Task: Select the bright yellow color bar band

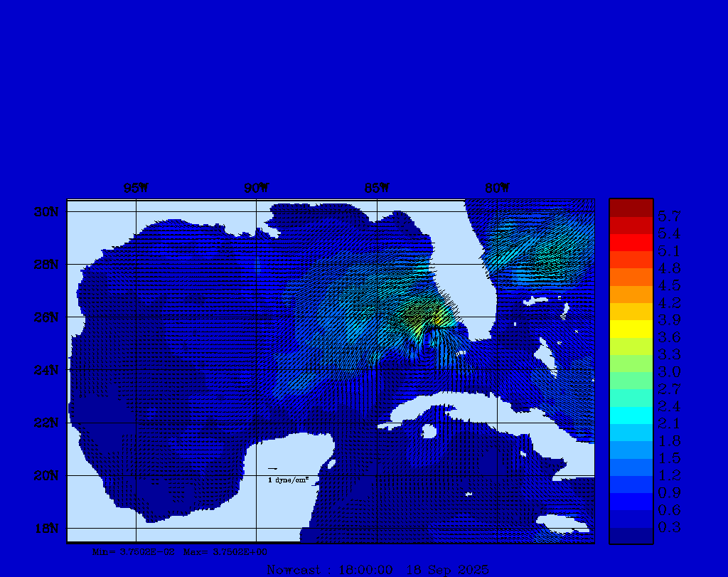Action: [631, 329]
